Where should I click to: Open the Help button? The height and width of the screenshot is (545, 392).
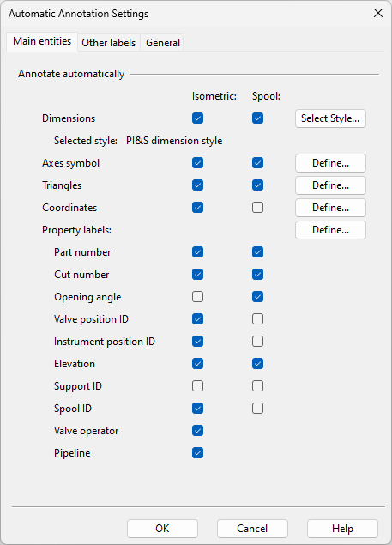click(342, 529)
